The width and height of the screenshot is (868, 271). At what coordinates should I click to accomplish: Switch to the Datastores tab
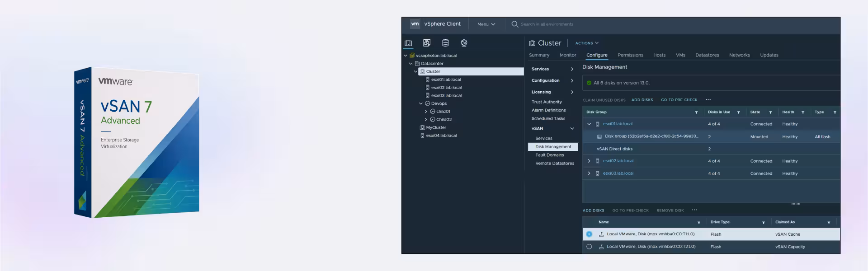pos(707,55)
